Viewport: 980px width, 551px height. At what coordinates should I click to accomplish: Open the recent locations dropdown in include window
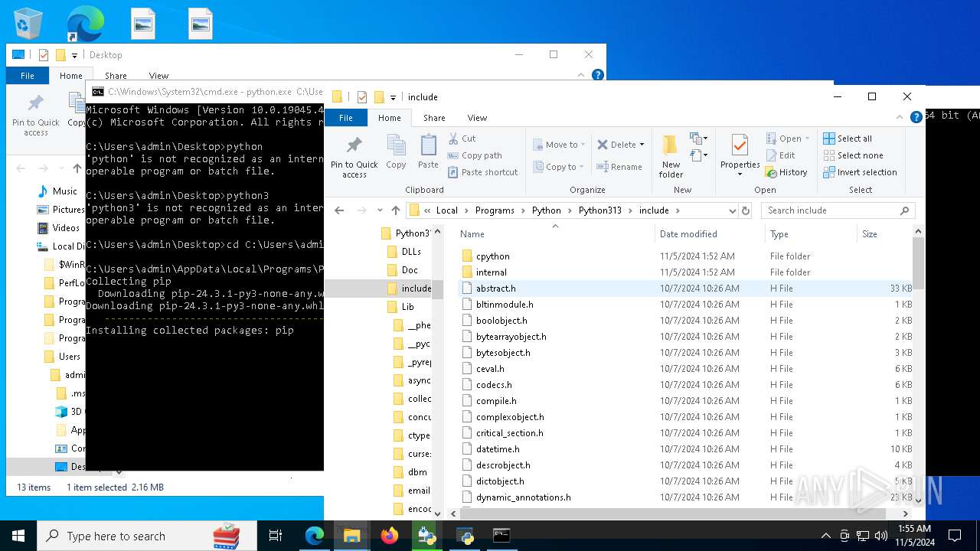(x=380, y=210)
